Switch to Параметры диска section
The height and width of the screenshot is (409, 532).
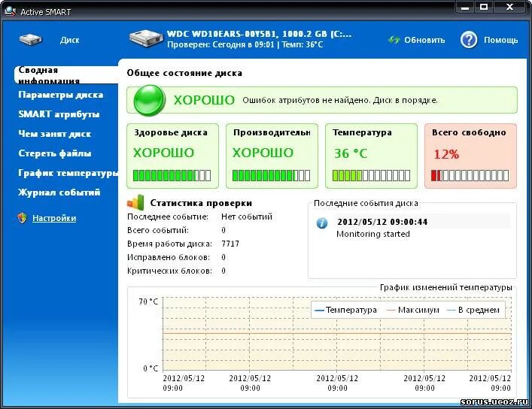click(61, 95)
